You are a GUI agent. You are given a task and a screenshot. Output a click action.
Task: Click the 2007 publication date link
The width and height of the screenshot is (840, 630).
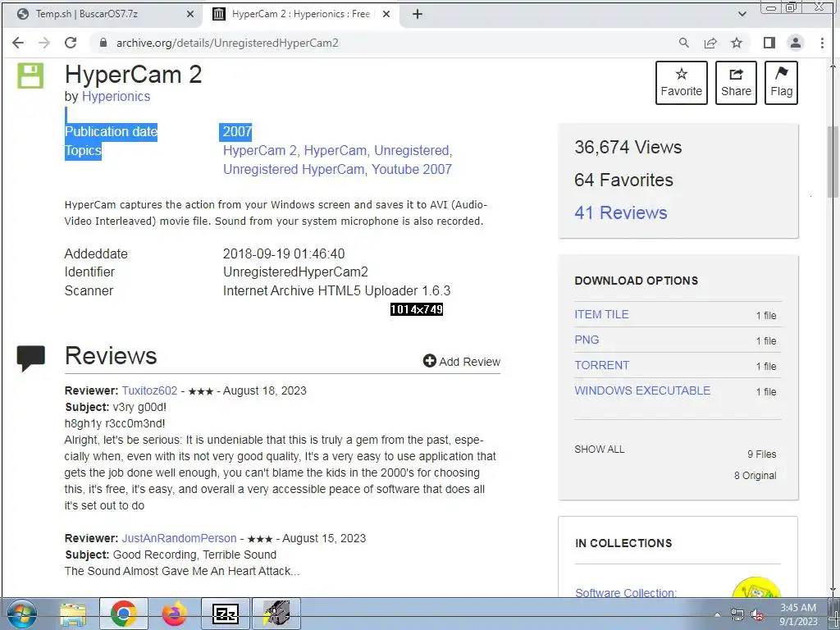(x=237, y=131)
